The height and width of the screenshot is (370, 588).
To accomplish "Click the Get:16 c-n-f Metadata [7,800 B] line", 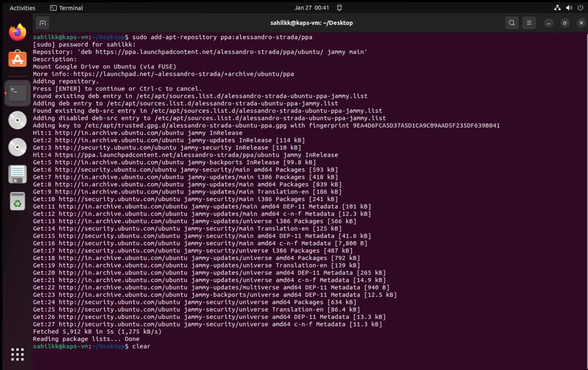I will pyautogui.click(x=200, y=243).
